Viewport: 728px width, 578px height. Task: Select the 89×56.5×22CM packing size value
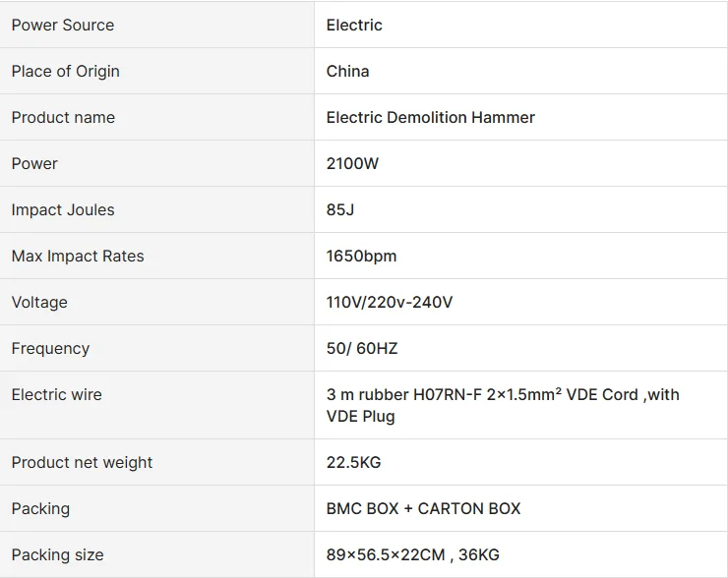coord(386,554)
